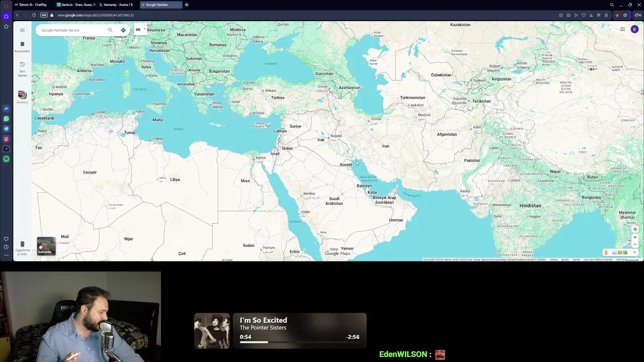This screenshot has height=362, width=644.
Task: Reload the current page
Action: 34,15
